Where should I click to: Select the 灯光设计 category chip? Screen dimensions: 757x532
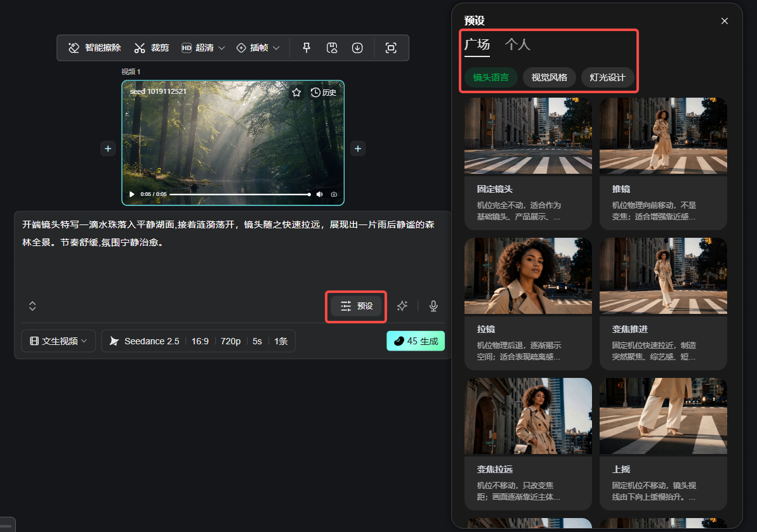pos(607,77)
